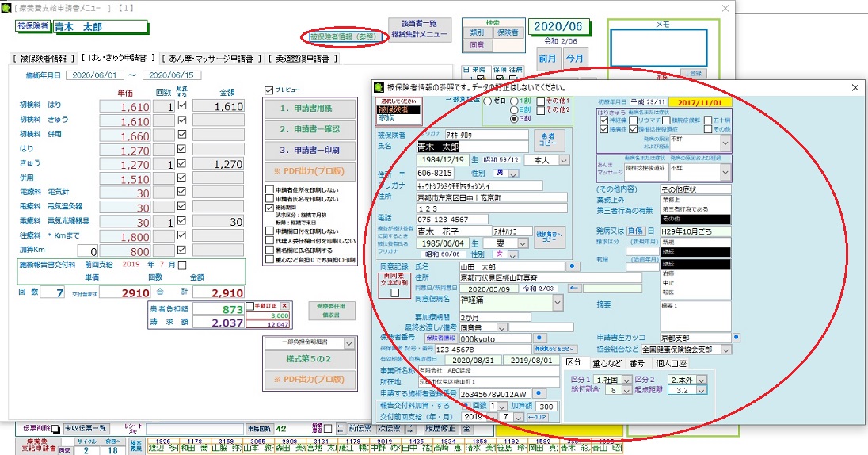
Task: Click the メモ text box
Action: [x=659, y=48]
